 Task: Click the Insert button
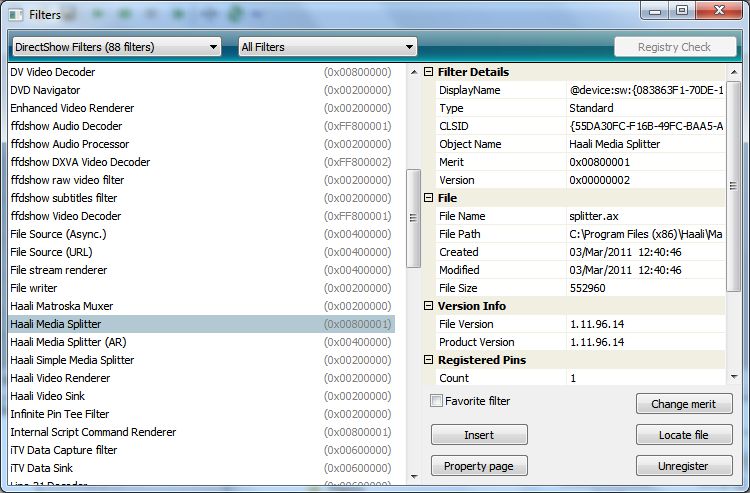479,435
